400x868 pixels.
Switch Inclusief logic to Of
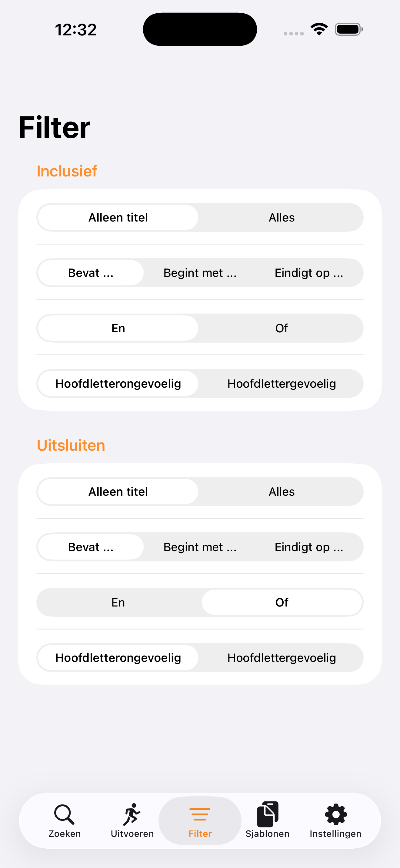[x=281, y=328]
